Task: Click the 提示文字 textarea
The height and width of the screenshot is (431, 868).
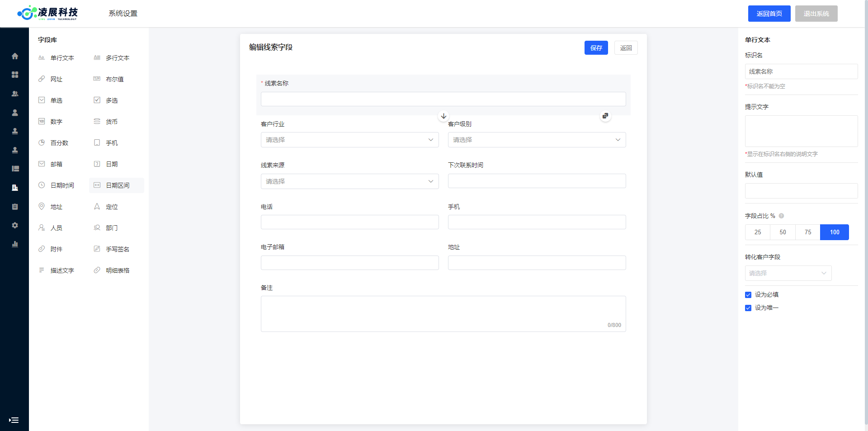Action: click(x=802, y=131)
